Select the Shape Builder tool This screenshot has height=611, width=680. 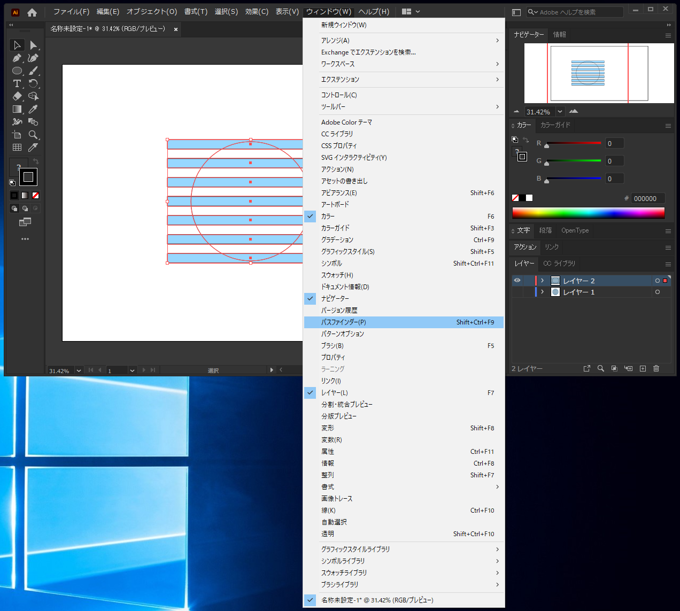click(33, 96)
